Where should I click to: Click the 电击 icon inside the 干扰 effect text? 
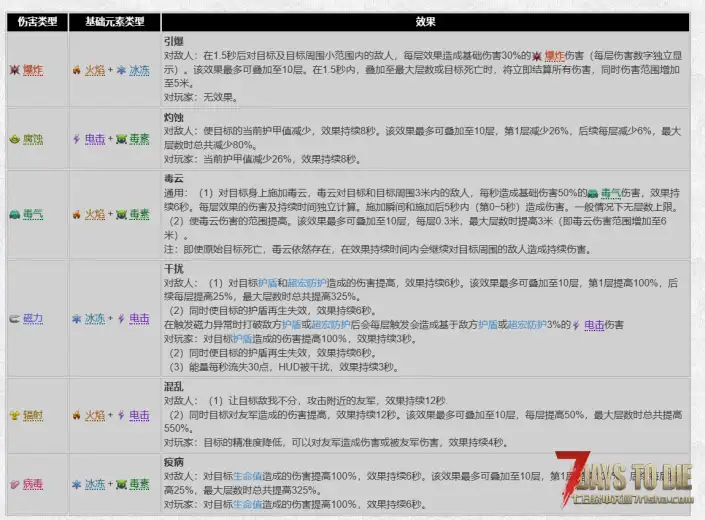[x=576, y=325]
